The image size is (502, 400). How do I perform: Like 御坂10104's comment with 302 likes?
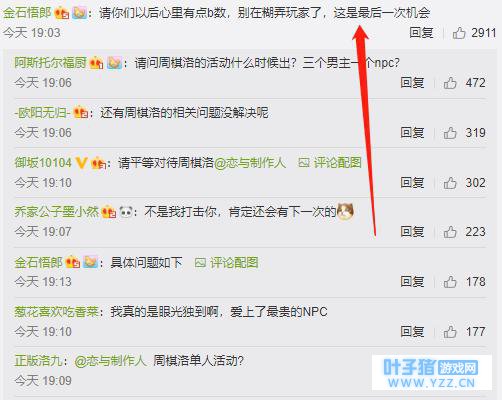[x=450, y=183]
